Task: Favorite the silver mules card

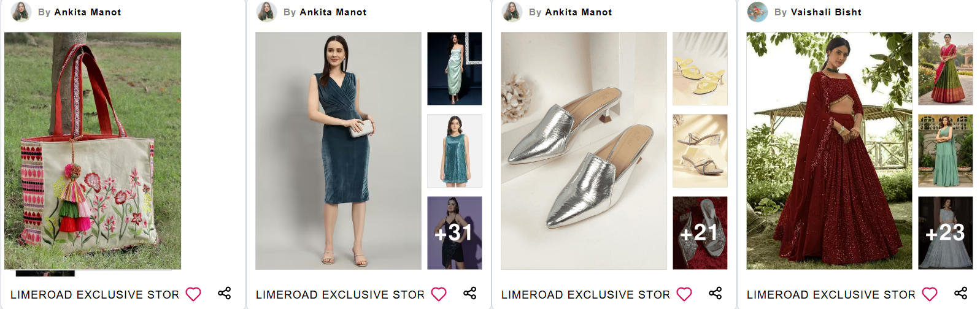Action: coord(684,294)
